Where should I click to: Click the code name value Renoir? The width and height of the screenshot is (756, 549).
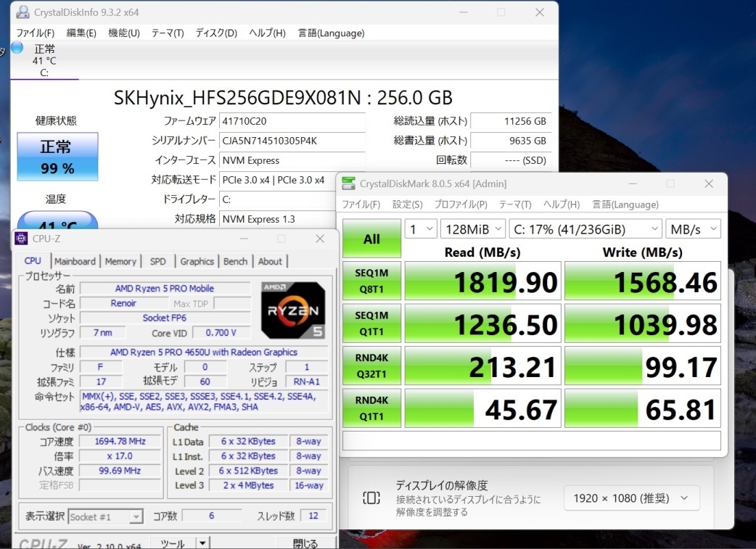(x=123, y=303)
